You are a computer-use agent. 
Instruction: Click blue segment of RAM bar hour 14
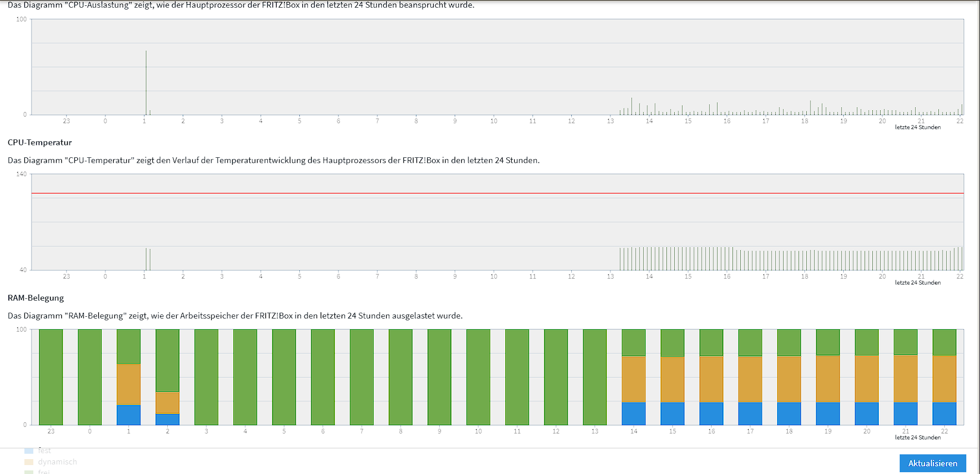634,414
